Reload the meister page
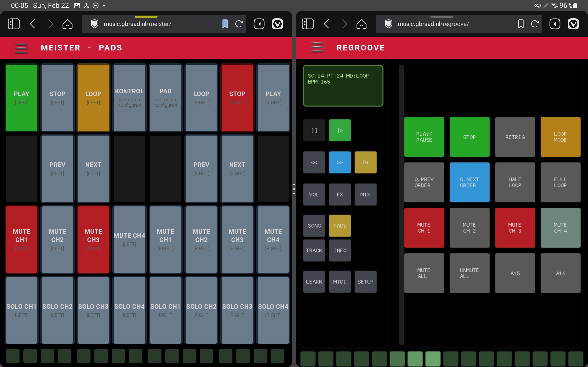Screen dimensions: 588x367 tap(239, 24)
